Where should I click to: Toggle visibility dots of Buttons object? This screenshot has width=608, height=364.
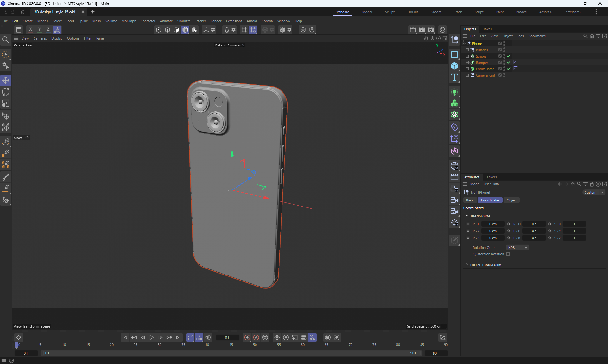pyautogui.click(x=504, y=50)
